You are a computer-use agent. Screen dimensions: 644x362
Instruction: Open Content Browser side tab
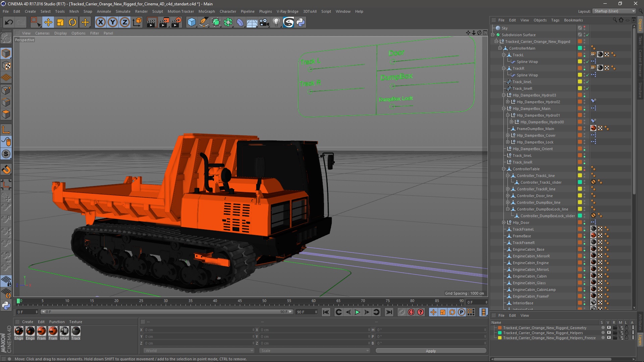click(x=640, y=63)
